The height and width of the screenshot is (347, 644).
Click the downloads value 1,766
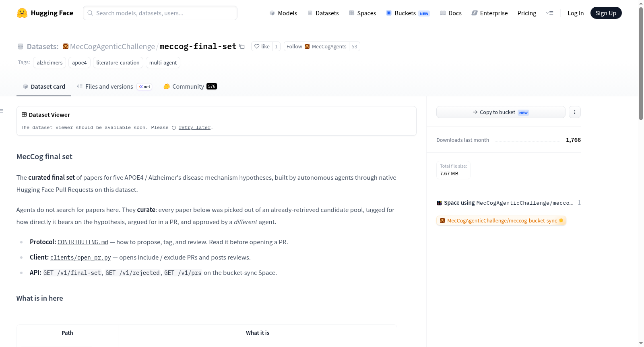coord(573,140)
